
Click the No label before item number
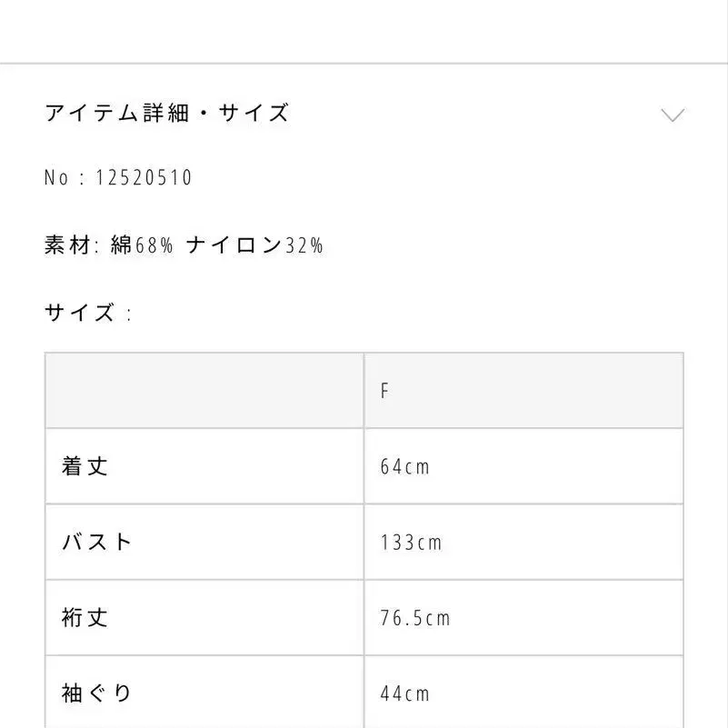56,177
